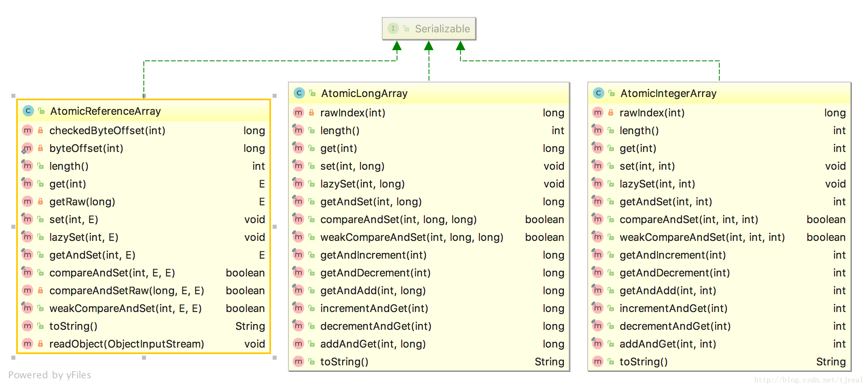Screen dimensions: 868x388
Task: Select addAndGet(int, int) method row
Action: pyautogui.click(x=719, y=344)
